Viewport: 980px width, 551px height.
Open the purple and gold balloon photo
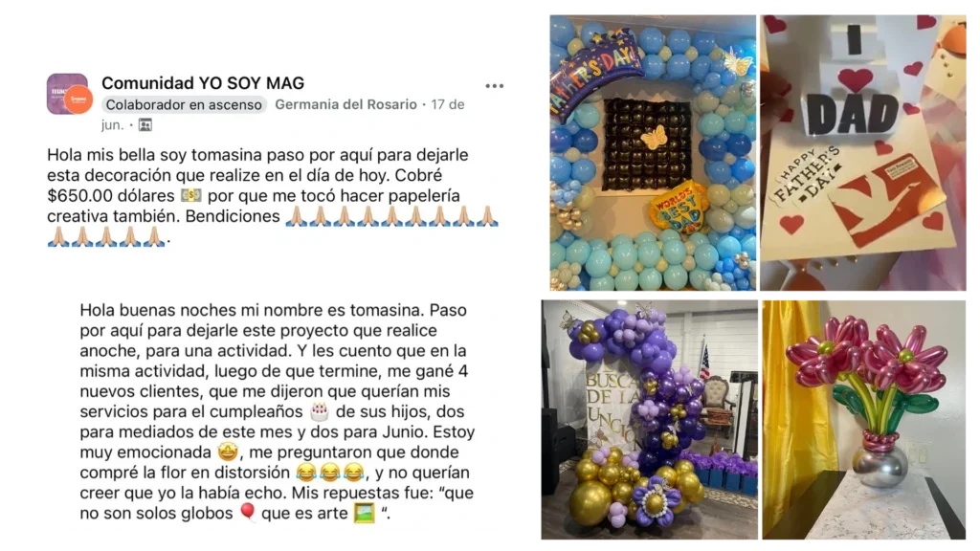650,420
